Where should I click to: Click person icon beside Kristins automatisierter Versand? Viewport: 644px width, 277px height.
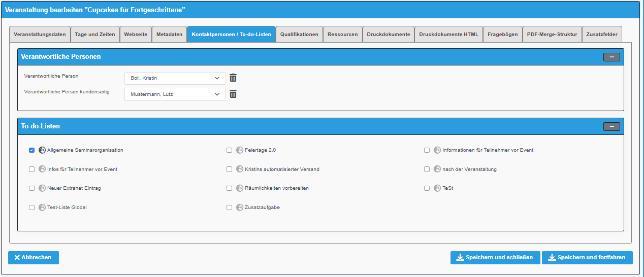(x=240, y=169)
